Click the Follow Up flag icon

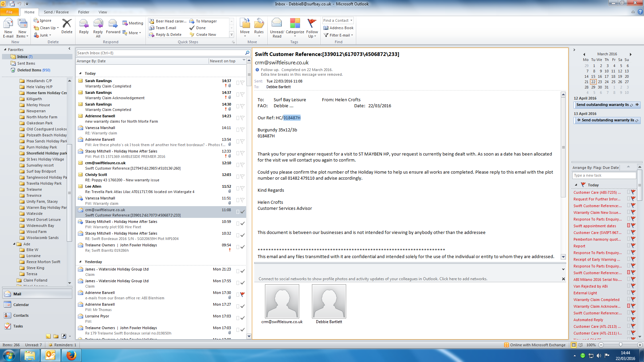coord(312,23)
